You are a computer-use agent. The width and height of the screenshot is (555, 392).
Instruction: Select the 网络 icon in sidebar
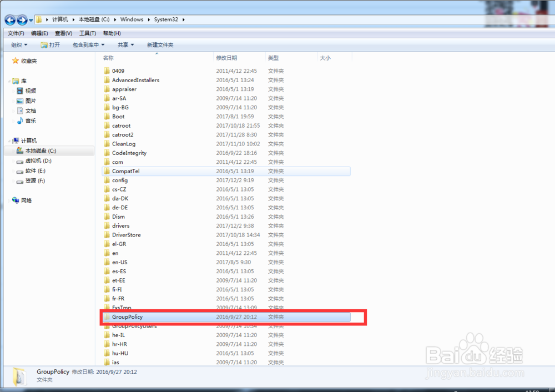click(16, 200)
